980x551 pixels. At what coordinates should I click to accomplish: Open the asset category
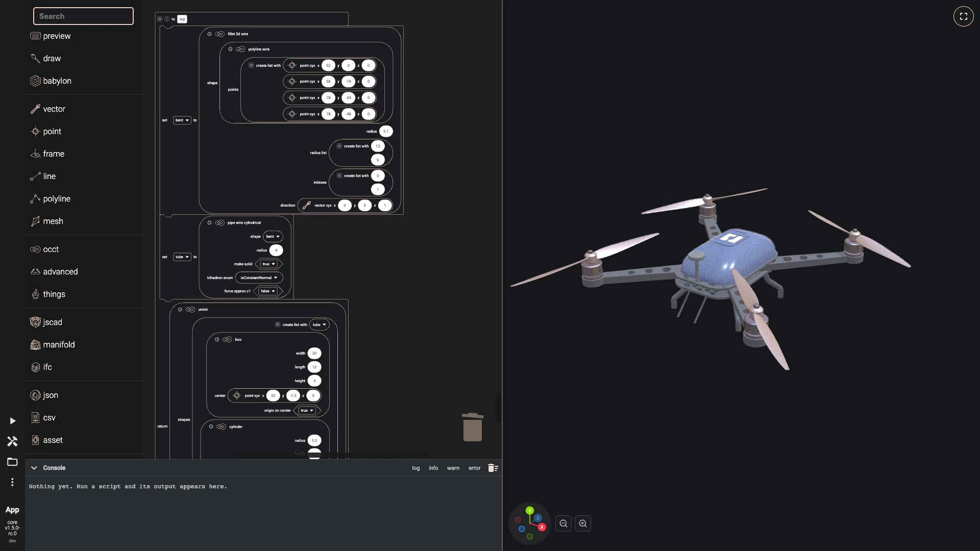(x=84, y=440)
